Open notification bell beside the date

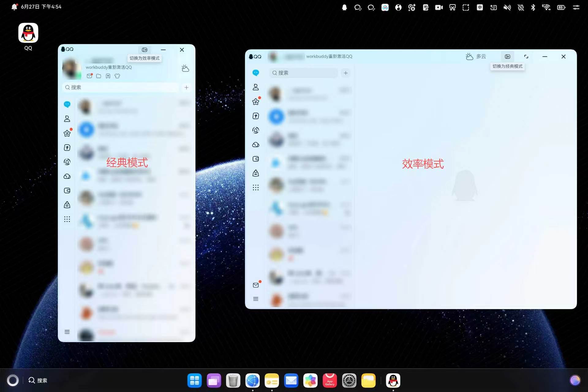14,7
